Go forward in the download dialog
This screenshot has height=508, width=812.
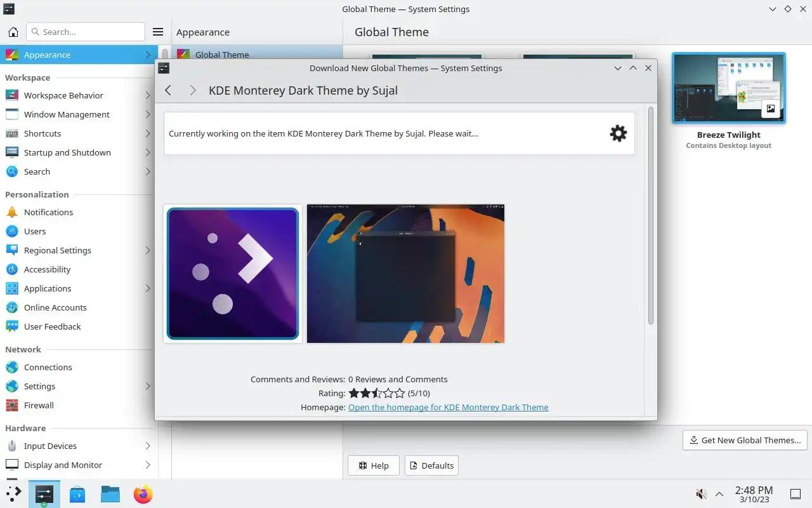pos(192,90)
